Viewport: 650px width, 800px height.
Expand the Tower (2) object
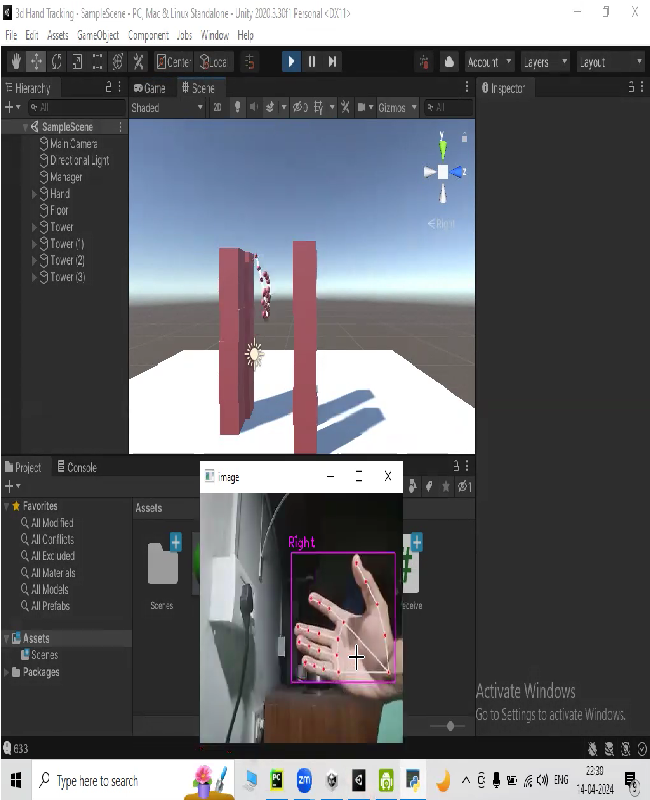(x=34, y=261)
